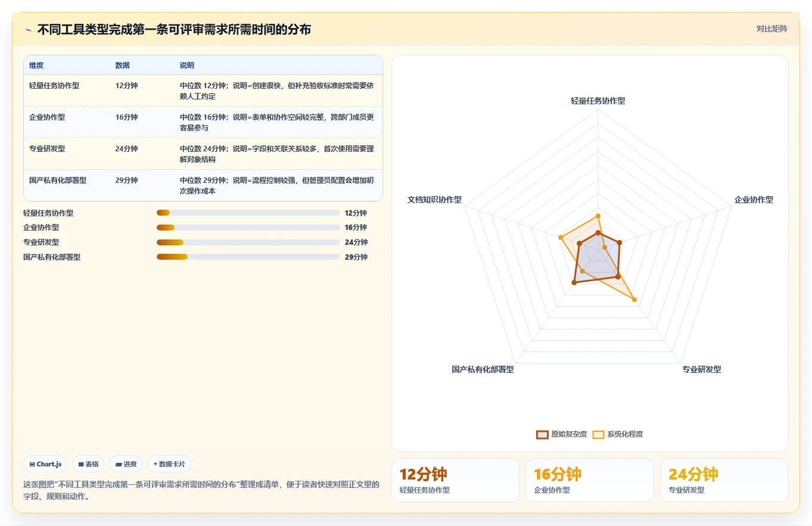Click the 29分钟 value beside progress bar
Screen dimensions: 812x526
356,257
